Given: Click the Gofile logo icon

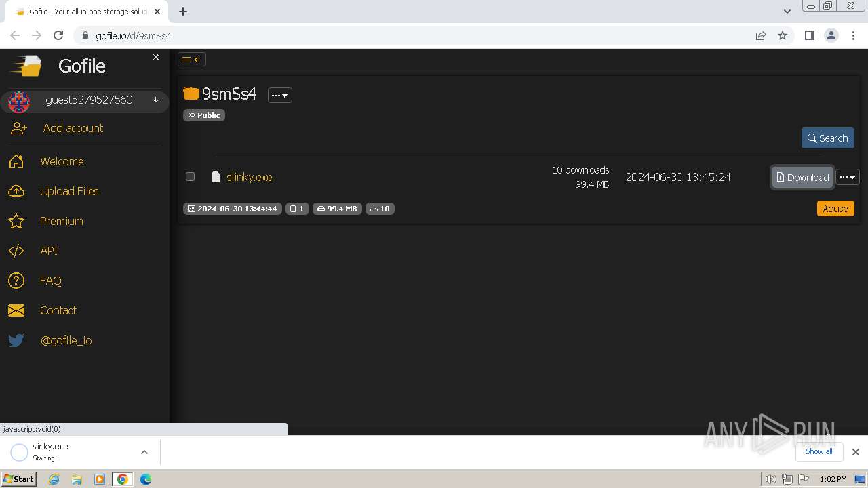Looking at the screenshot, I should coord(26,66).
